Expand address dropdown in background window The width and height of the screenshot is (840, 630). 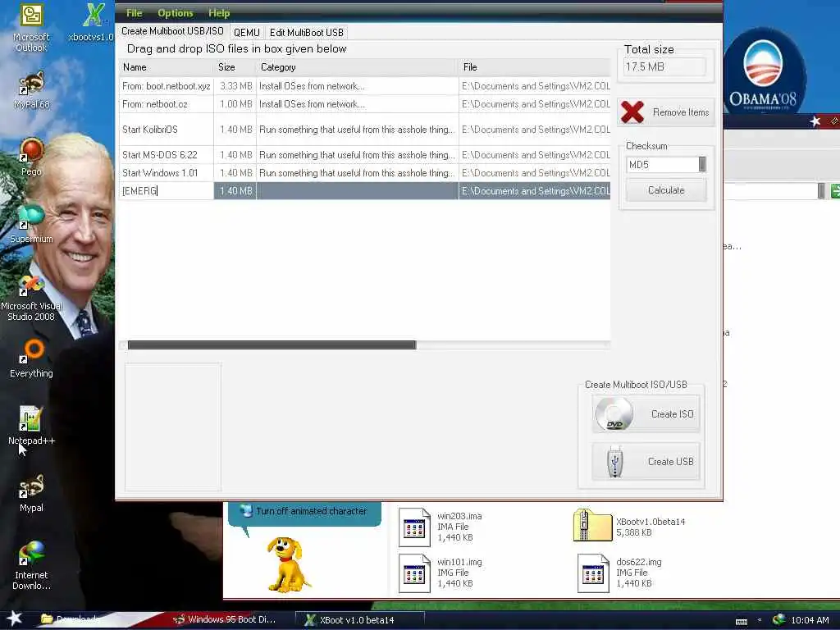(821, 190)
